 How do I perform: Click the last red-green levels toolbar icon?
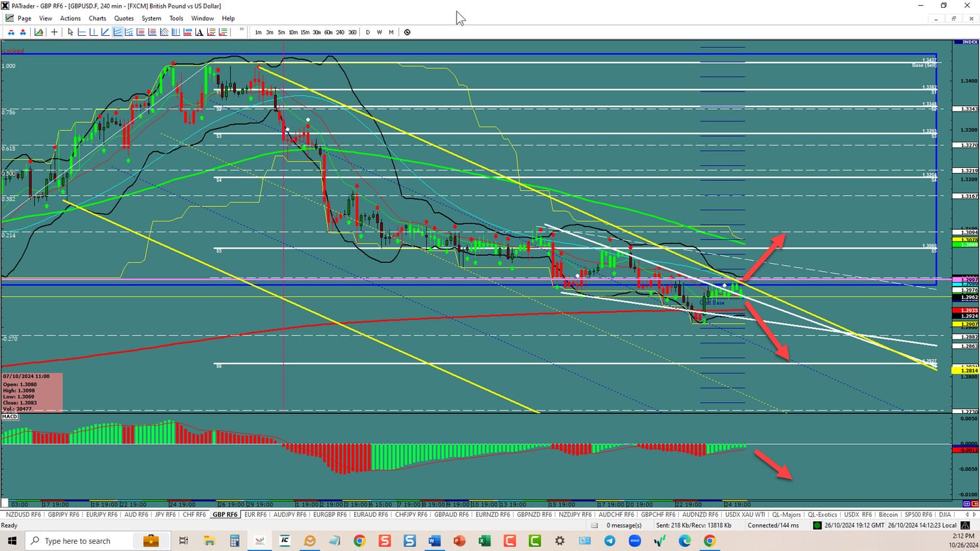coord(223,32)
